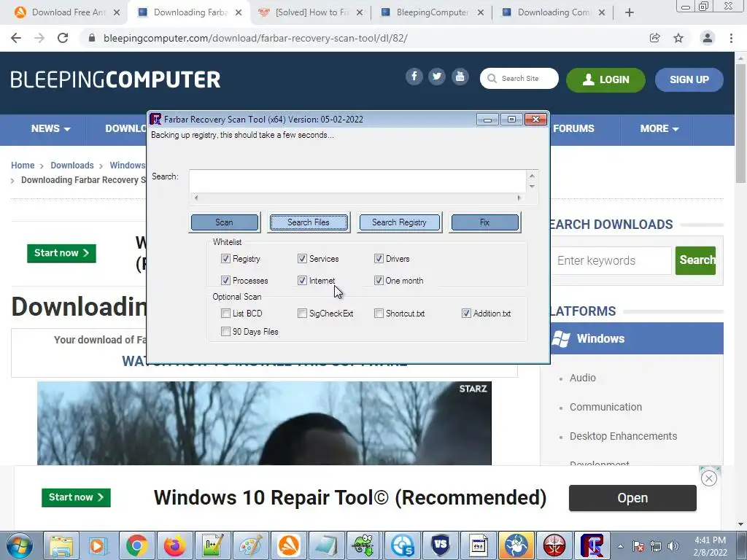The width and height of the screenshot is (747, 560).
Task: Open Firefox taskbar icon
Action: tap(175, 545)
